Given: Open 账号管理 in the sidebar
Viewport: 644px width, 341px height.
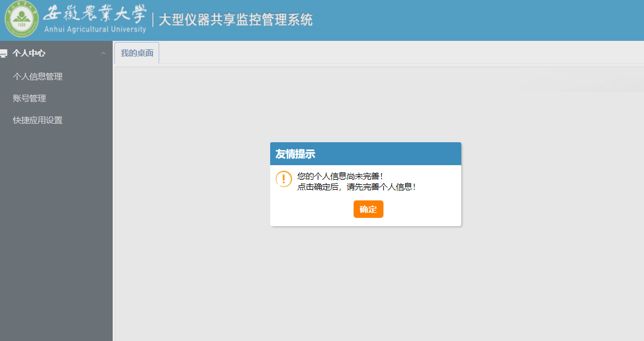Looking at the screenshot, I should tap(30, 99).
